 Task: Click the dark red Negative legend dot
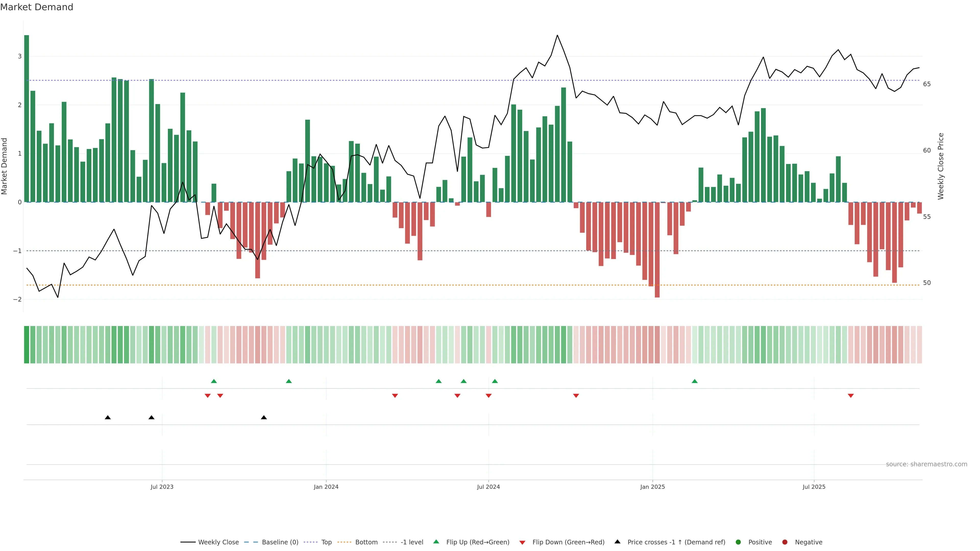[x=785, y=542]
